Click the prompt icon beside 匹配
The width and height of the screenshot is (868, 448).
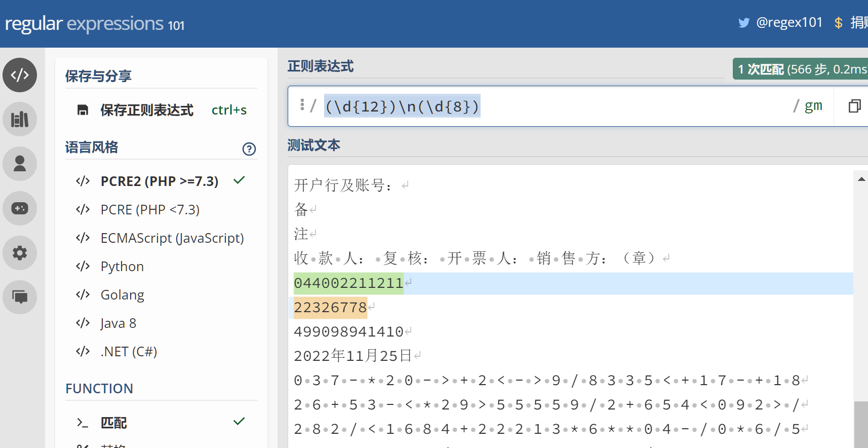click(x=83, y=422)
